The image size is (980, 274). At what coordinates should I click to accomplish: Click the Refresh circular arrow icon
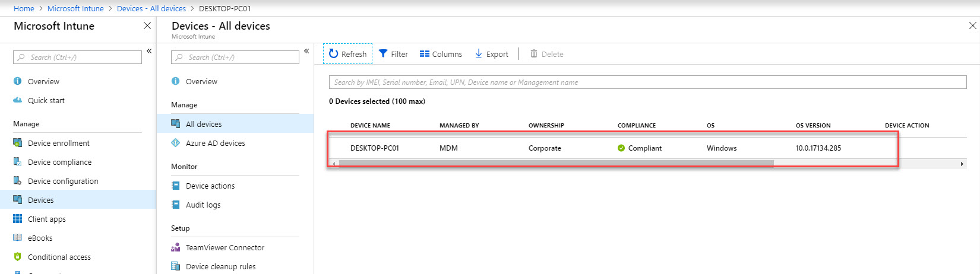point(334,53)
